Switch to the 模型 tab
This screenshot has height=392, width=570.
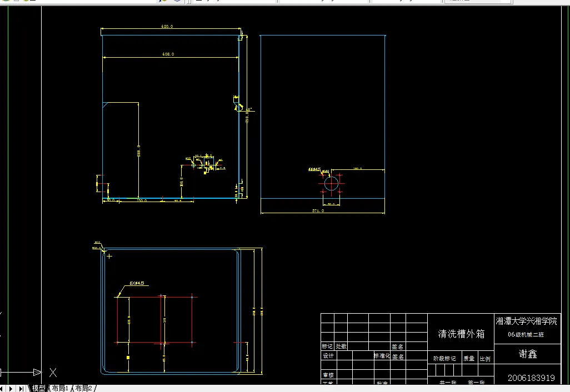coord(38,388)
